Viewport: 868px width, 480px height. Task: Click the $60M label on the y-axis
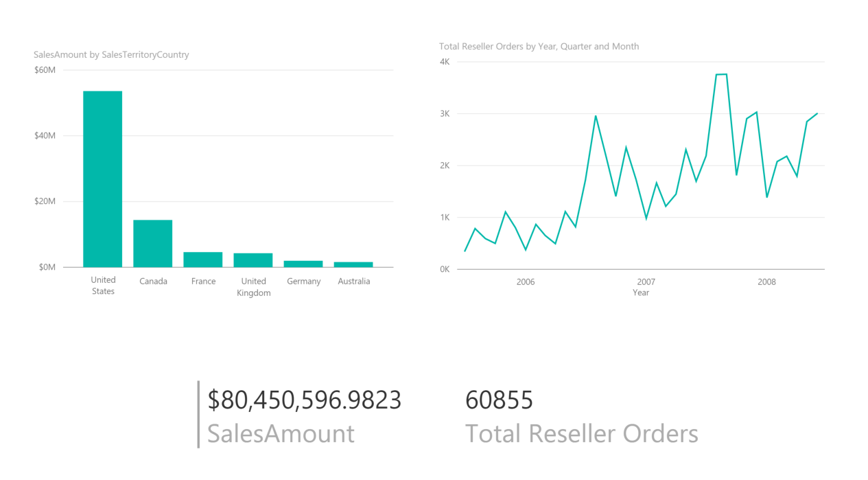point(45,70)
